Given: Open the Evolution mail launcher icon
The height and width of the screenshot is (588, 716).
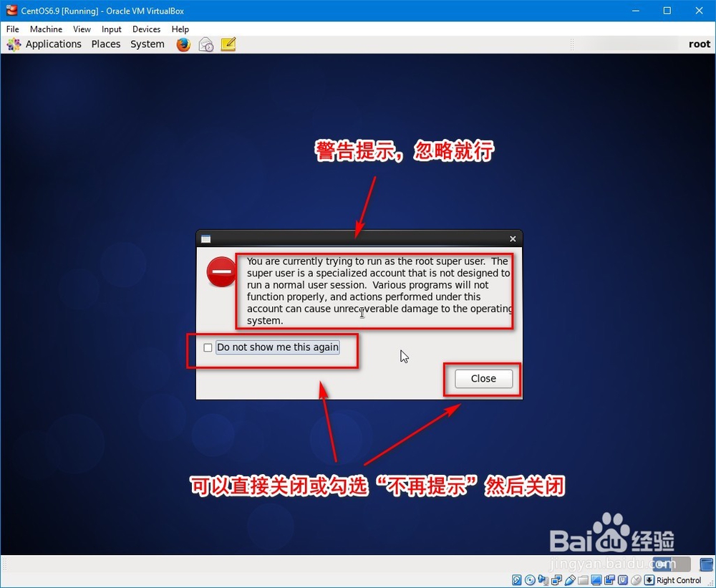Looking at the screenshot, I should 206,44.
